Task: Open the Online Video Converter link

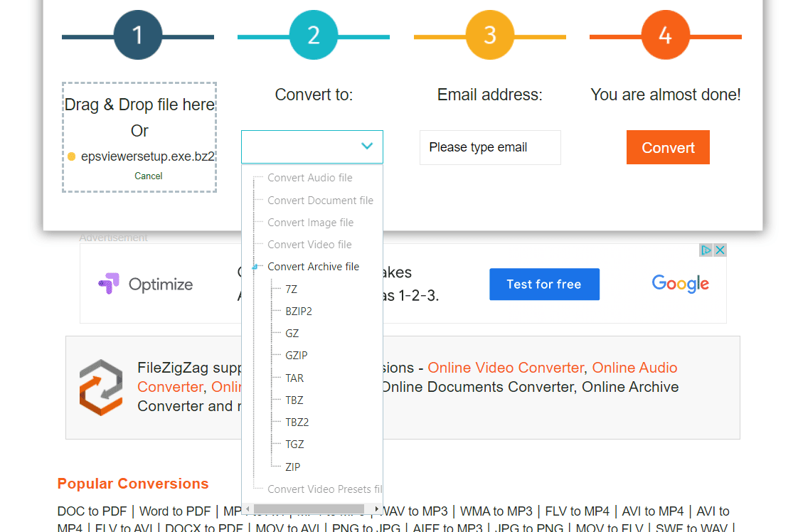Action: (x=506, y=368)
